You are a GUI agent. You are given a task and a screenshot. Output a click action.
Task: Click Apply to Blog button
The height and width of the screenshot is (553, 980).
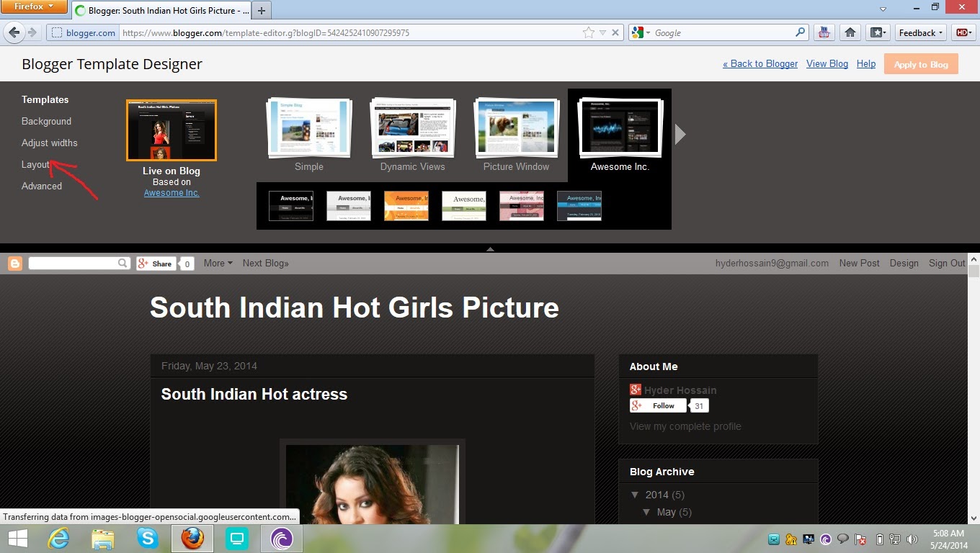pos(921,64)
